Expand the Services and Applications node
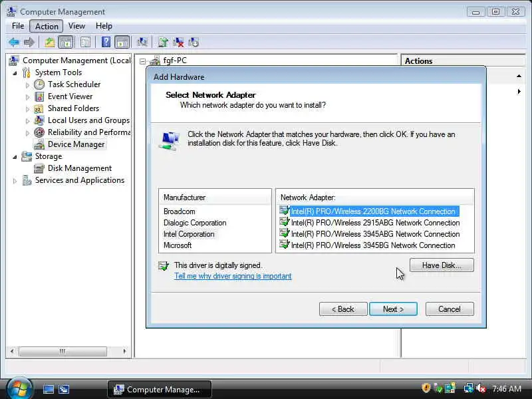 15,181
